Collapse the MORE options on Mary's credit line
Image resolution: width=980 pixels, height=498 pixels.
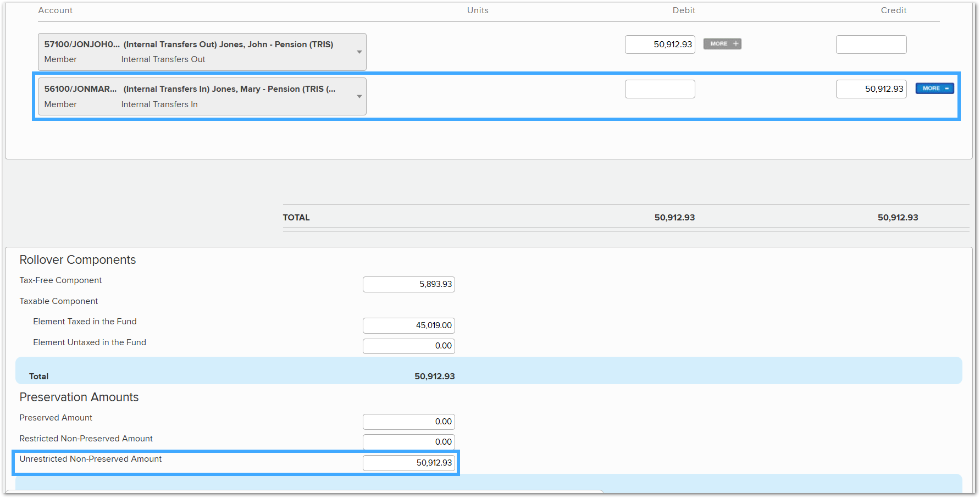(934, 88)
